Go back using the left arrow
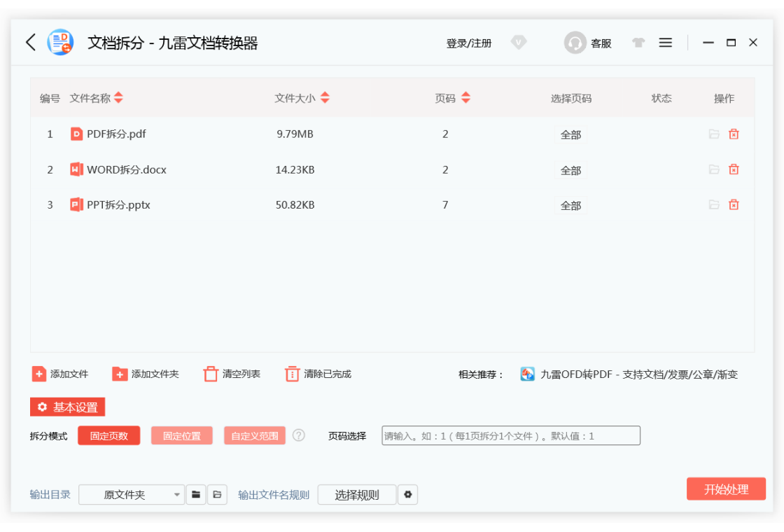This screenshot has width=784, height=532. point(31,43)
